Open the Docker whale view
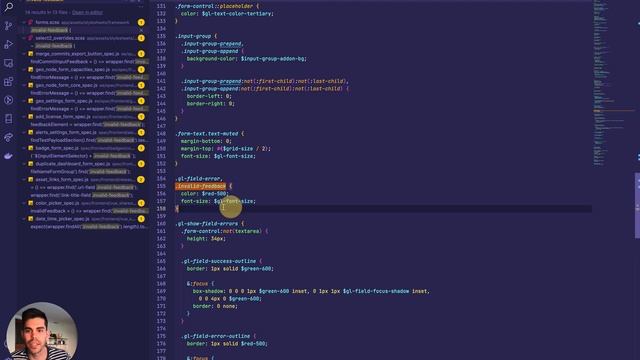Viewport: 640px width, 360px height. (x=8, y=156)
